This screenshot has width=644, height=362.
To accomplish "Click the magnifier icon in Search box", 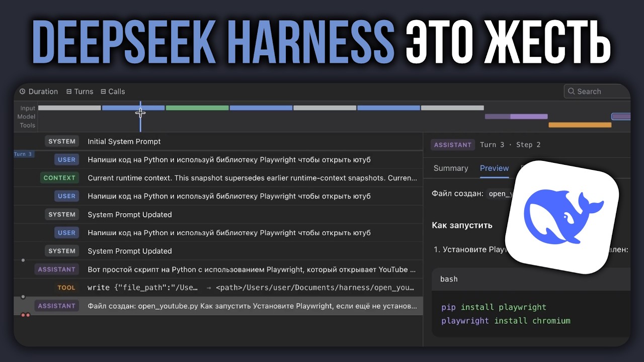I will coord(571,92).
